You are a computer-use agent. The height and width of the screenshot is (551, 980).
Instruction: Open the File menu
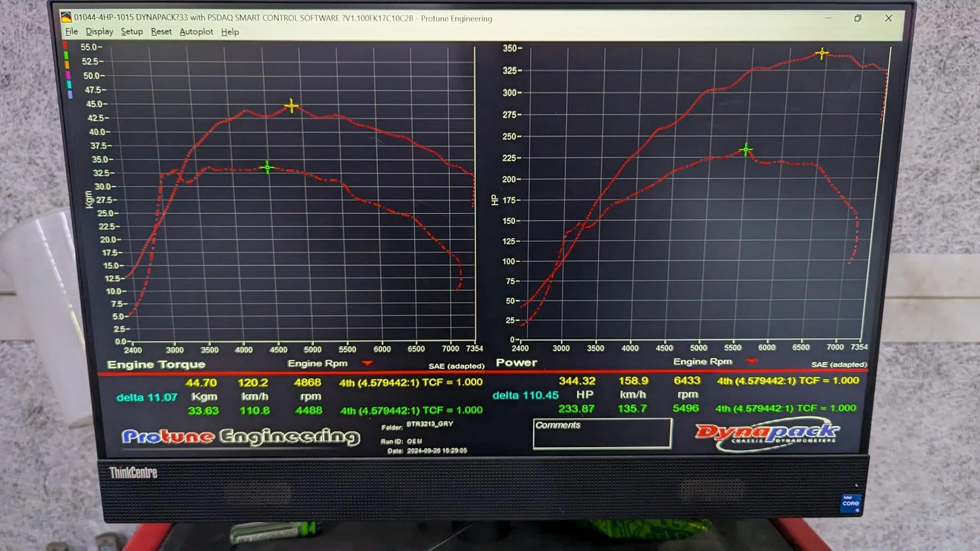click(x=71, y=32)
